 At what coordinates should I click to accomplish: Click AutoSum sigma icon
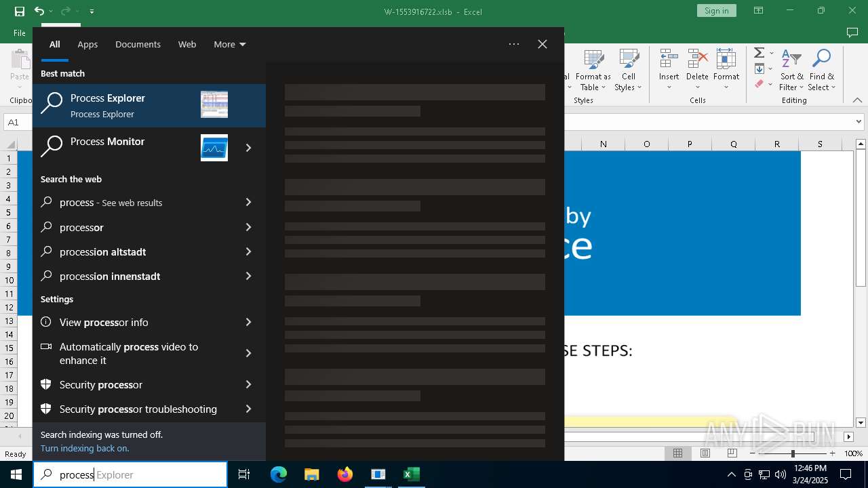click(x=759, y=53)
